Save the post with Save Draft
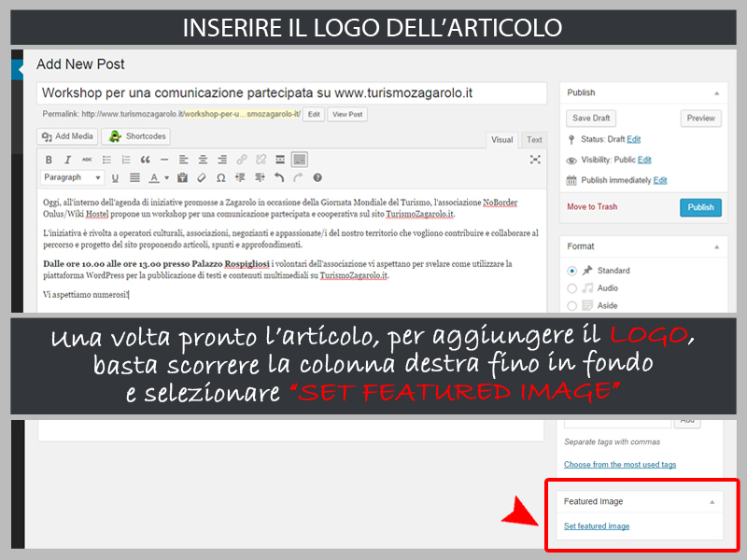 591,119
